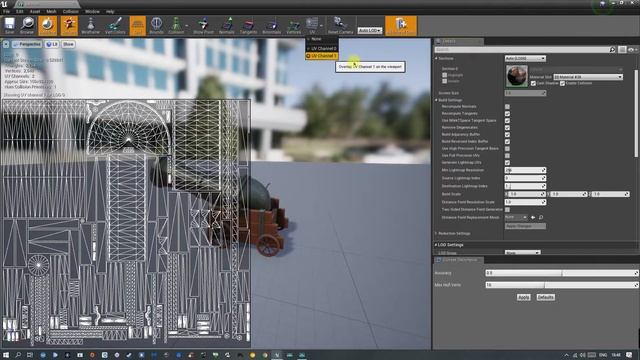Image resolution: width=640 pixels, height=360 pixels.
Task: Open Windows Task View
Action: (30, 355)
